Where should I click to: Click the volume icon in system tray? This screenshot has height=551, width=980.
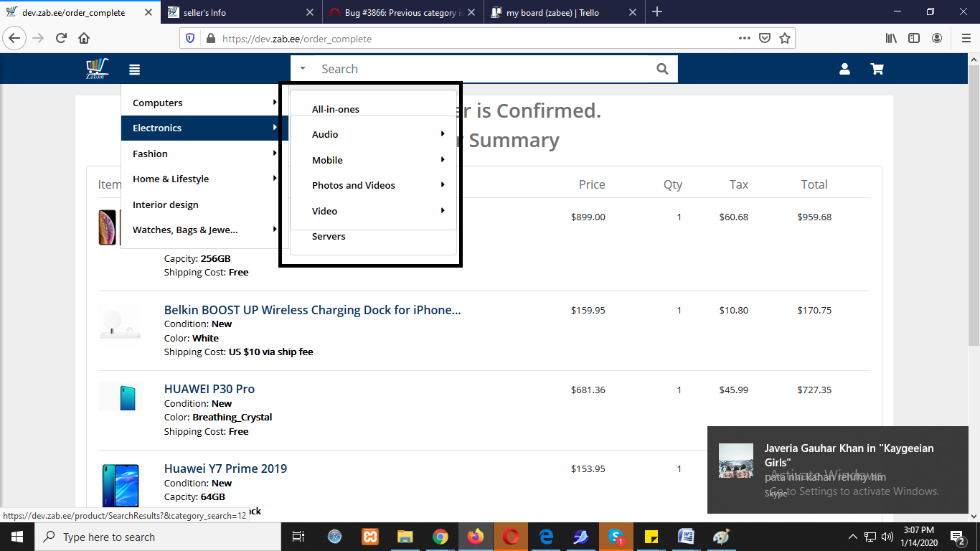(x=887, y=537)
